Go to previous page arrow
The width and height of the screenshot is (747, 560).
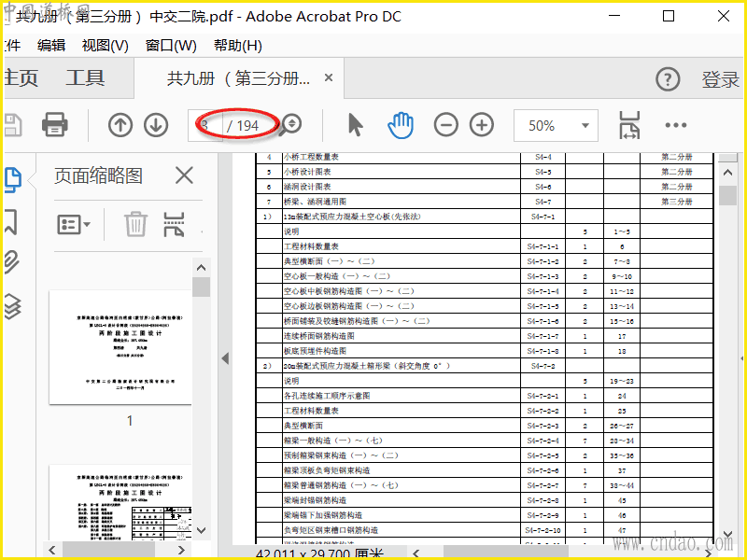click(120, 125)
